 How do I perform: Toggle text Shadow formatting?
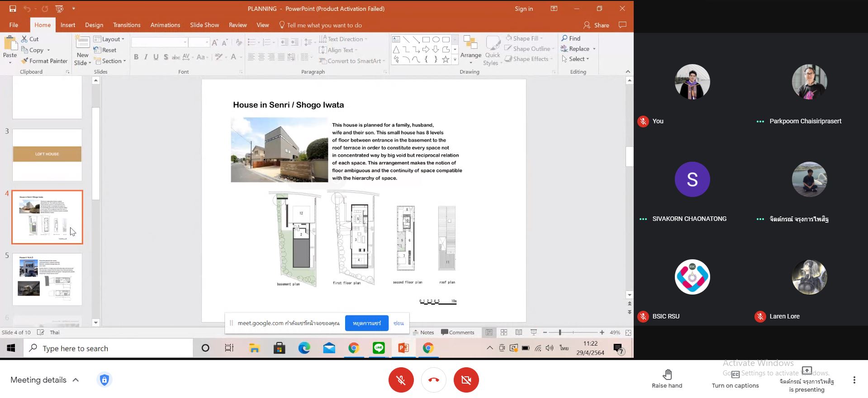[166, 57]
